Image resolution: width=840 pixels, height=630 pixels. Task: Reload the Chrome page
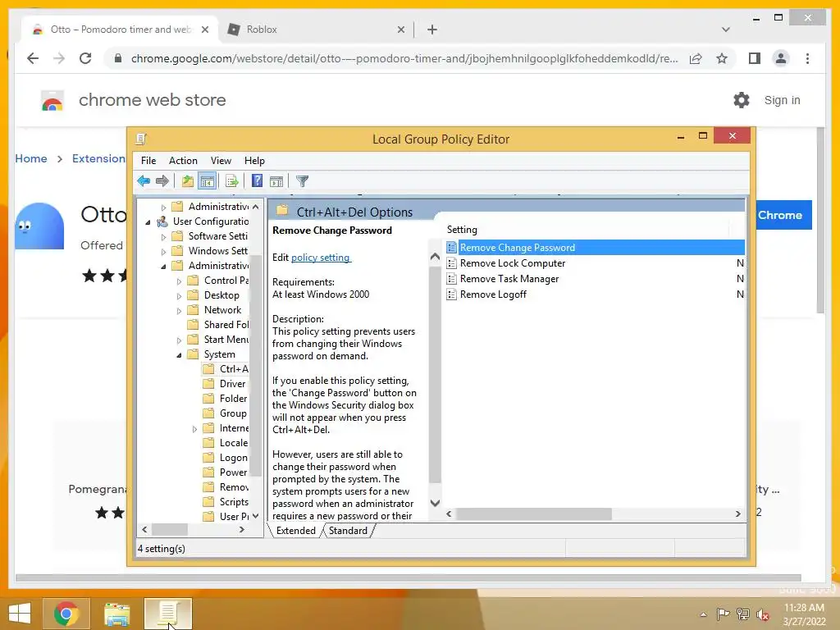(x=85, y=58)
